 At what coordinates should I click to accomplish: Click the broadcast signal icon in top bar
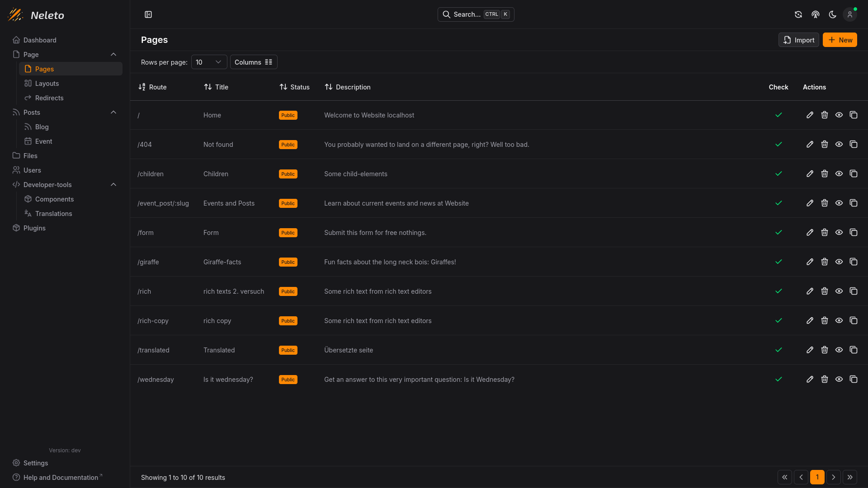[815, 14]
